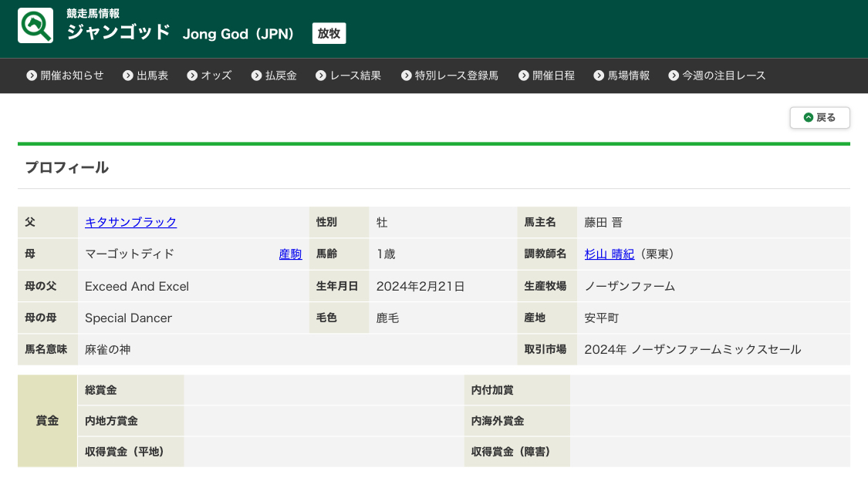Click the arrow icon beside 今週の注目レース
The image size is (868, 481).
click(x=674, y=76)
